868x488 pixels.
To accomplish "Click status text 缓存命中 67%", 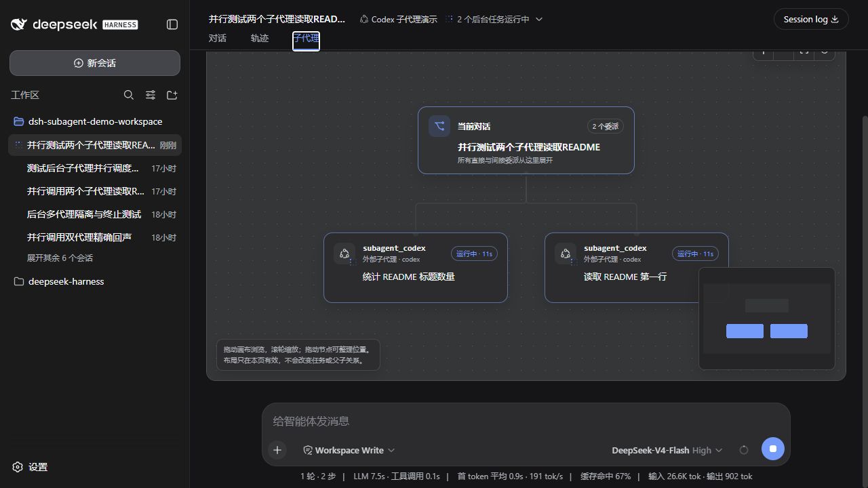I will click(x=606, y=476).
